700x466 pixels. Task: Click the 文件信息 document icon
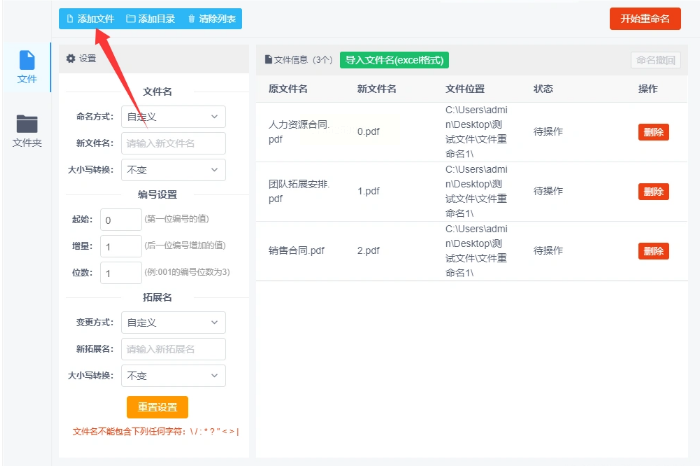tap(268, 60)
